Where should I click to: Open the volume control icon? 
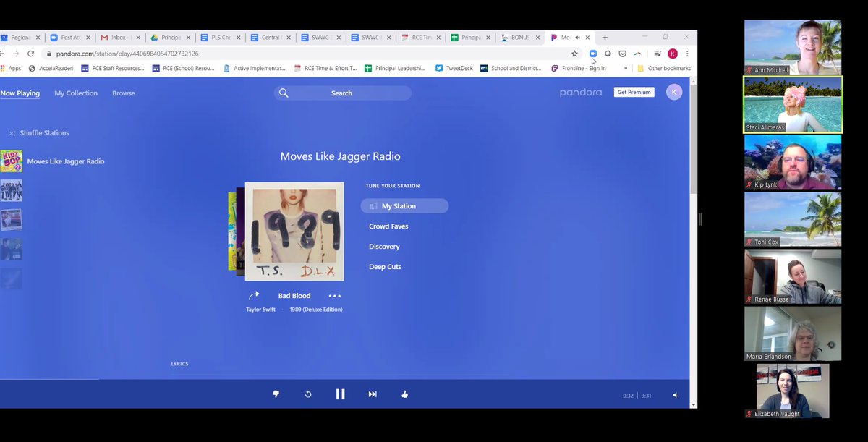coord(675,395)
